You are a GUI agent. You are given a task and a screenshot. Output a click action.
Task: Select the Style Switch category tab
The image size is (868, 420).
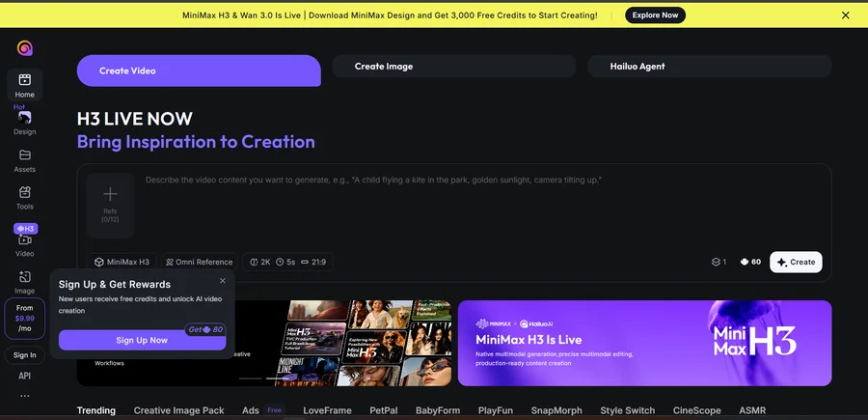pos(627,410)
